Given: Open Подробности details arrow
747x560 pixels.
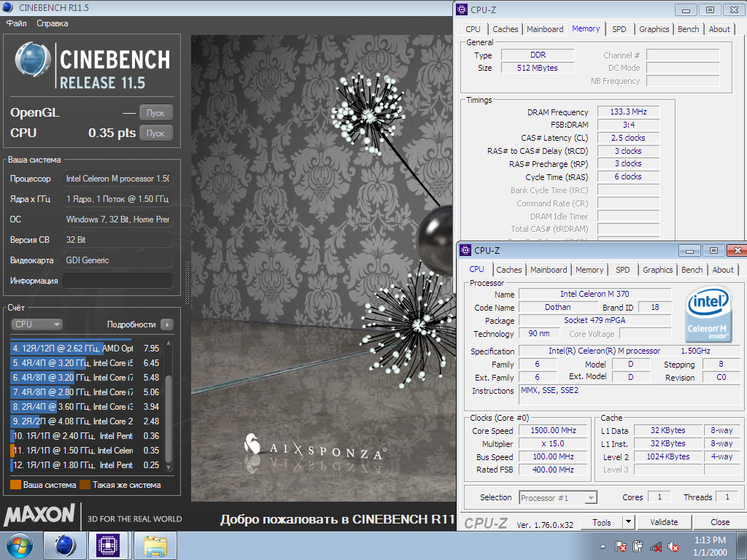Looking at the screenshot, I should (167, 324).
